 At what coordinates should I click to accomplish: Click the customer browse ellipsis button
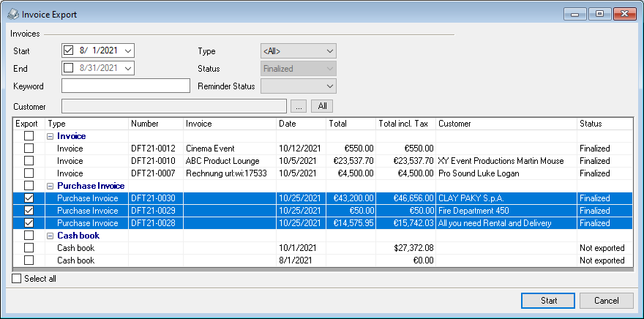(299, 106)
